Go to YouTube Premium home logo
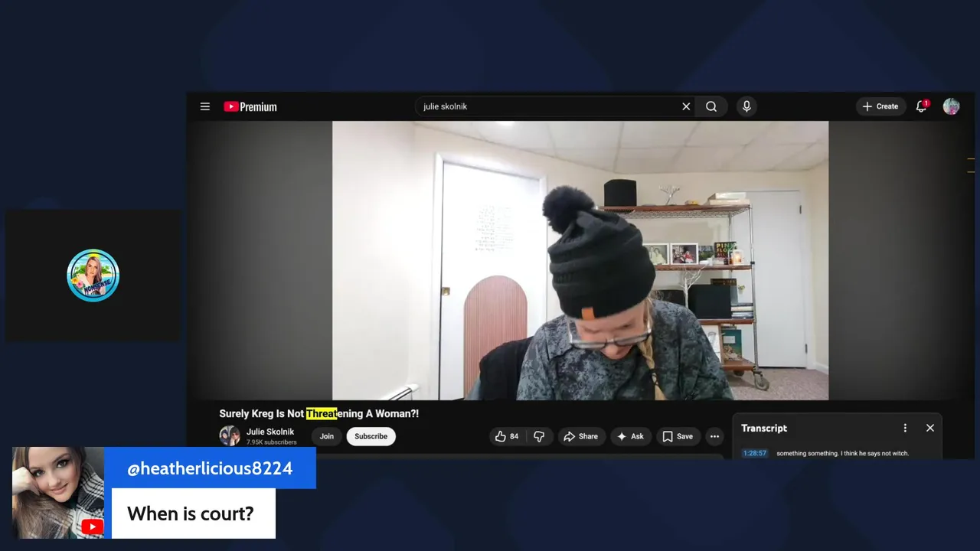The width and height of the screenshot is (980, 551). (x=250, y=106)
